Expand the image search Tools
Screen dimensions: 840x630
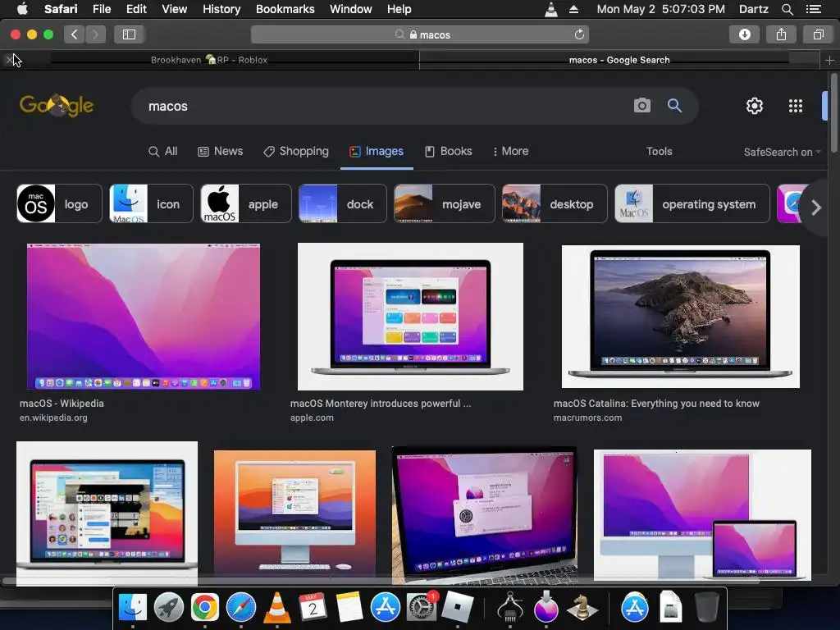(x=659, y=152)
